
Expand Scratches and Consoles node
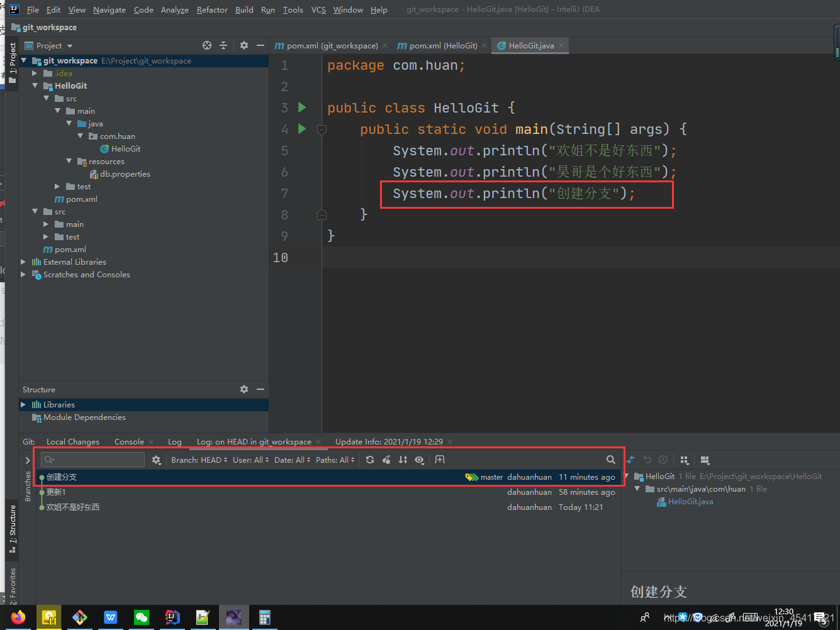click(x=24, y=274)
